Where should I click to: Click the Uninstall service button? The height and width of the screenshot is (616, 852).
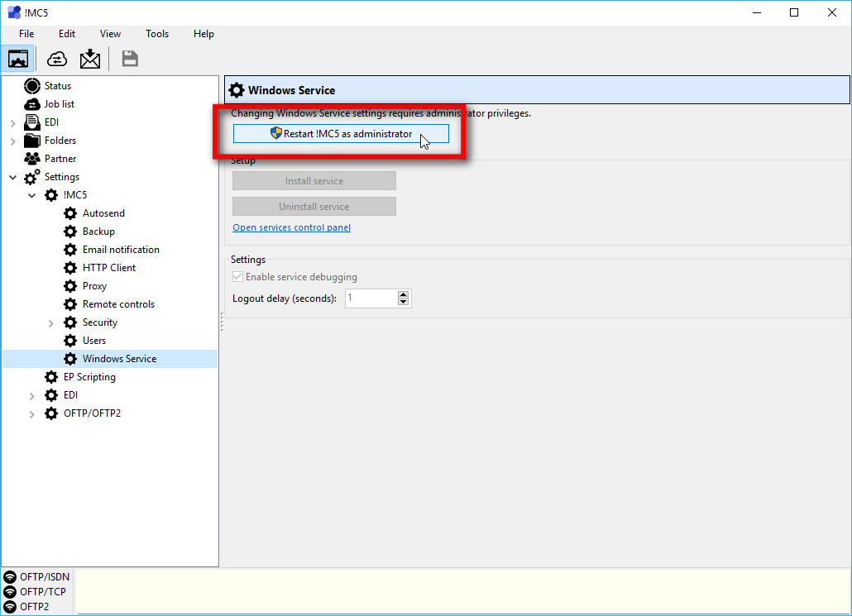[x=314, y=207]
